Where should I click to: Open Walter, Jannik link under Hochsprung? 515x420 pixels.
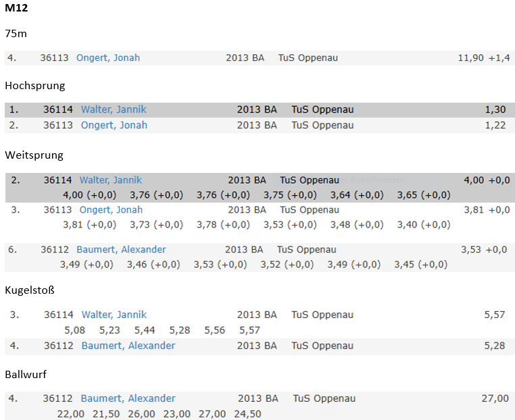click(114, 109)
